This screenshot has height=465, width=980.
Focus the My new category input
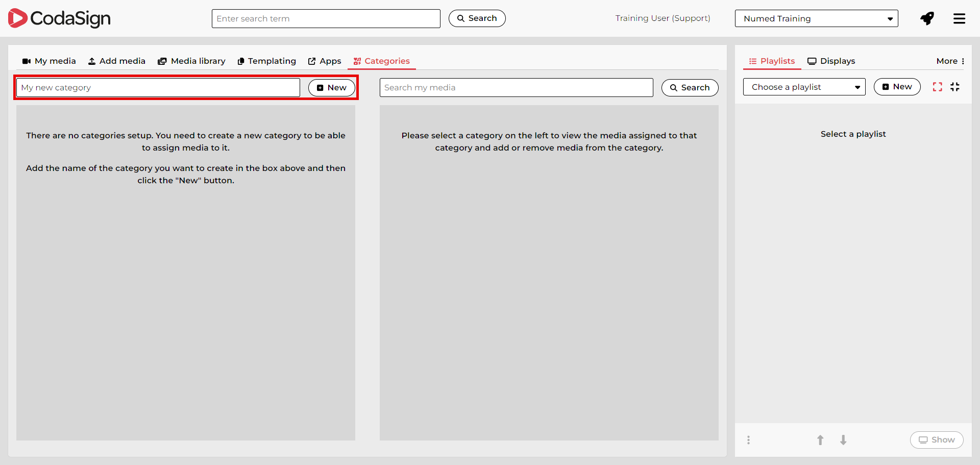coord(158,87)
